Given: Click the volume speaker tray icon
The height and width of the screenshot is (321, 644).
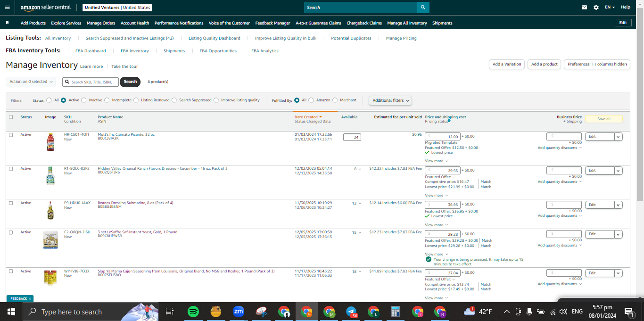Looking at the screenshot, I should coord(563,312).
